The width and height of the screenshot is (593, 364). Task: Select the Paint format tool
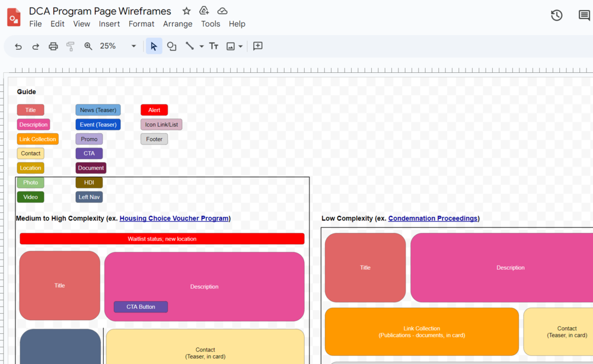70,46
